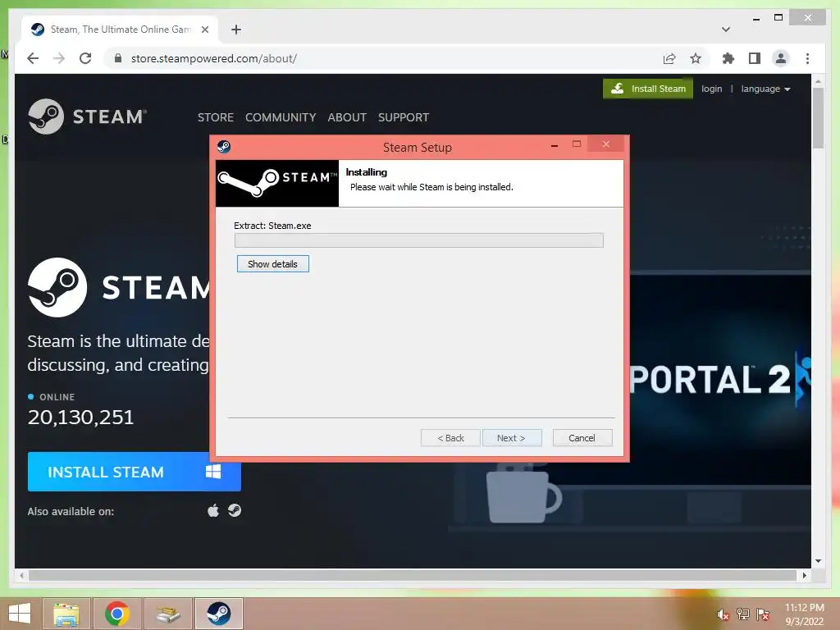Reload the Steam store page
Image resolution: width=840 pixels, height=630 pixels.
click(85, 58)
